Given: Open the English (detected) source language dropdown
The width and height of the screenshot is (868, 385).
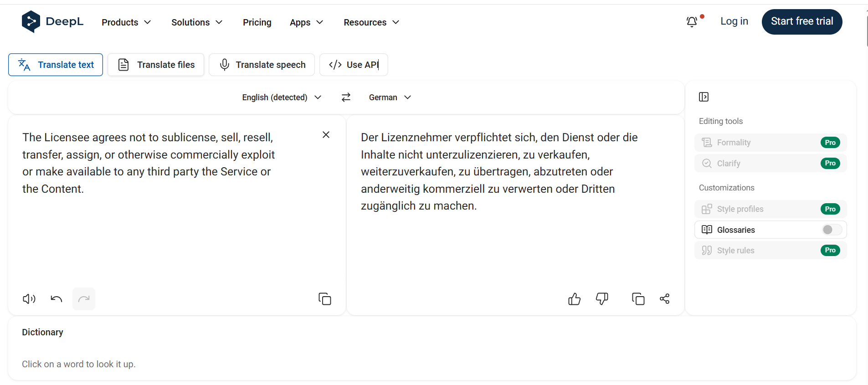Looking at the screenshot, I should (x=282, y=97).
